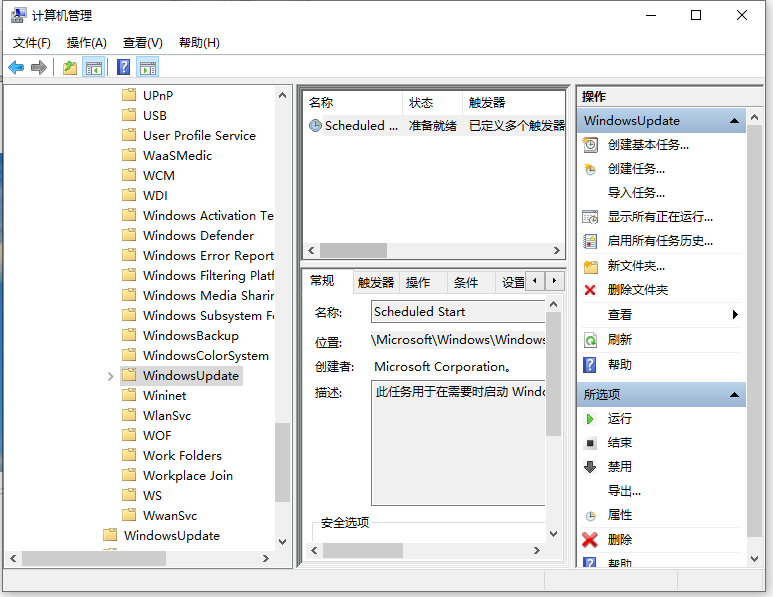Click the help icon beside 帮助 above 所选项

point(590,365)
